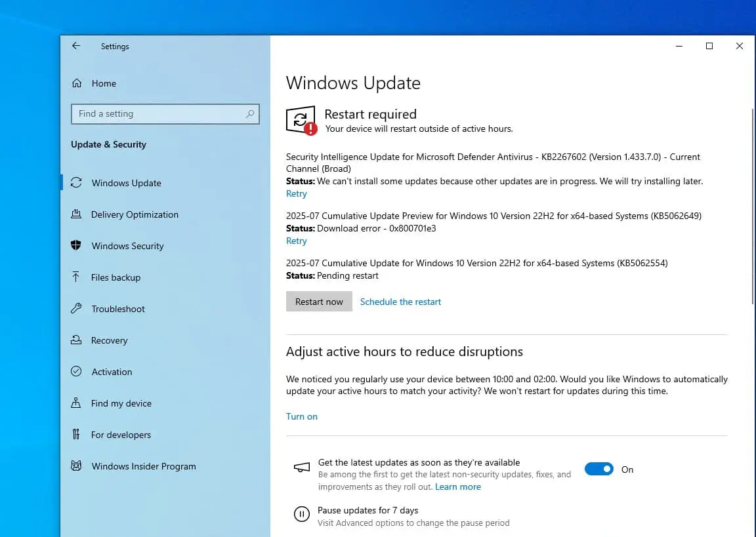Click the Find my device icon
The image size is (756, 537).
[x=76, y=403]
